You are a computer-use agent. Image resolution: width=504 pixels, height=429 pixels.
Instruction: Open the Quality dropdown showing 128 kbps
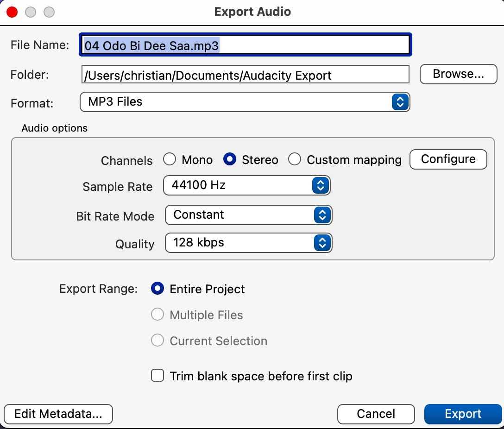point(248,242)
